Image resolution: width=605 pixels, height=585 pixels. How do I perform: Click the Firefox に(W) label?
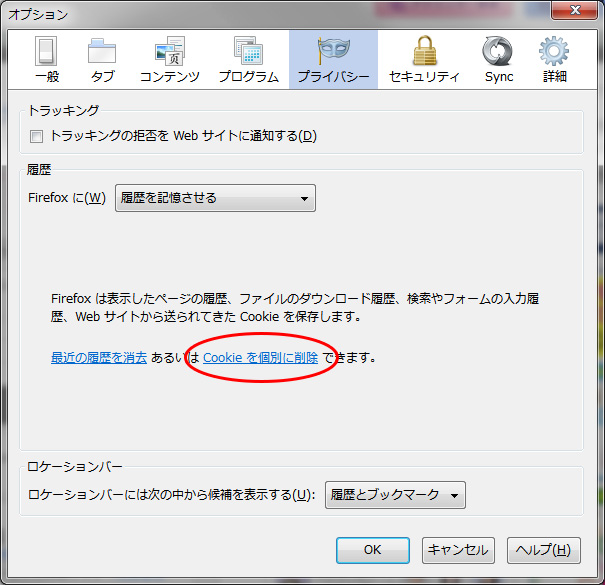pyautogui.click(x=67, y=198)
